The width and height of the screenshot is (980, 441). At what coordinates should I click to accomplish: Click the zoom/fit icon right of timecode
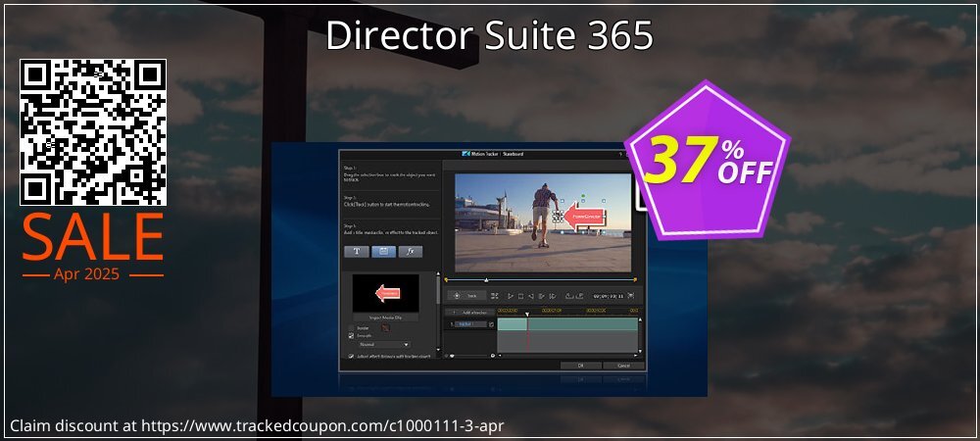630,295
